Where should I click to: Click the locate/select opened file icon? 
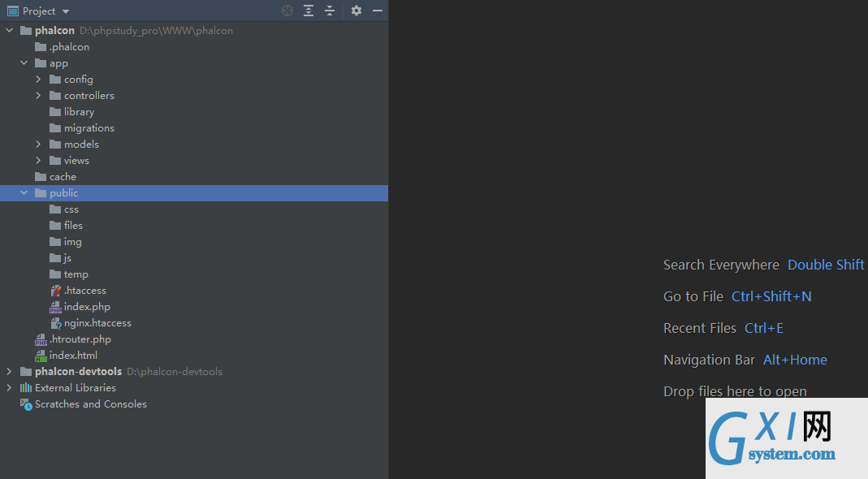pyautogui.click(x=287, y=11)
